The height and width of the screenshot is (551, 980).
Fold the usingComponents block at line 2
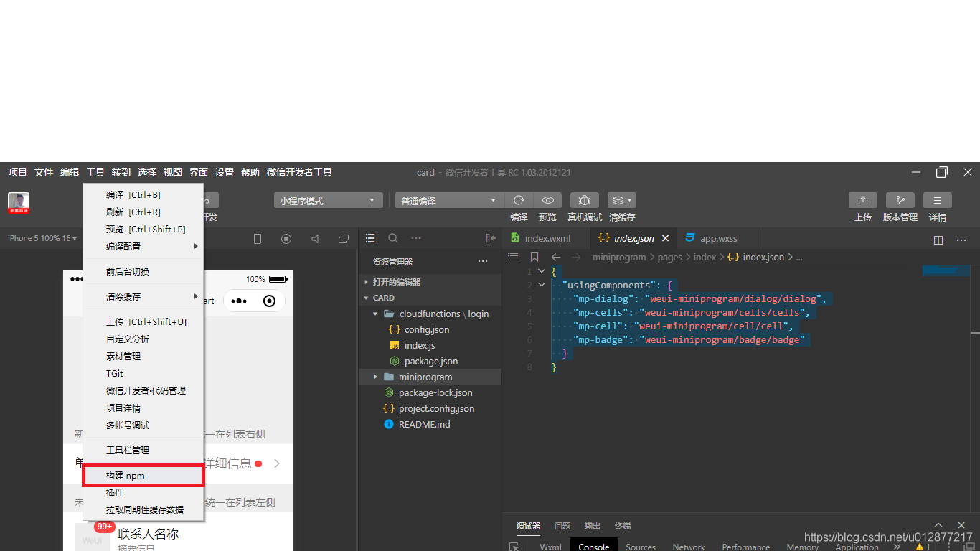point(542,285)
